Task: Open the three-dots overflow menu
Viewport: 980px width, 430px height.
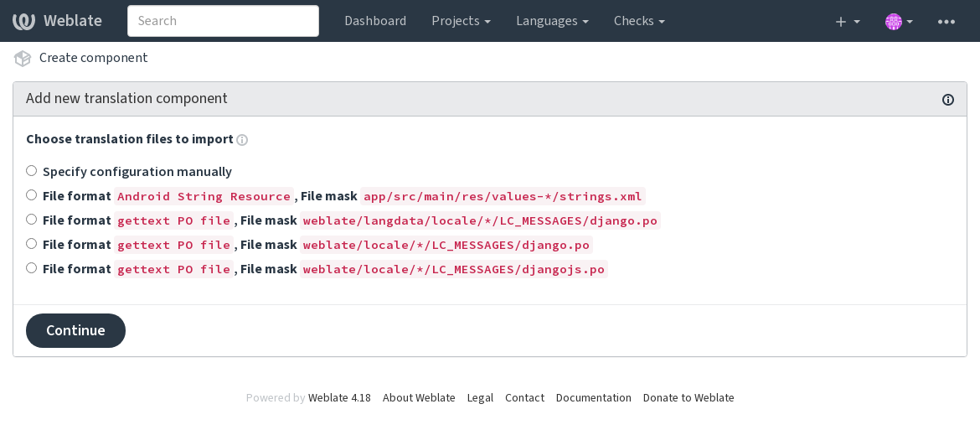Action: tap(946, 21)
